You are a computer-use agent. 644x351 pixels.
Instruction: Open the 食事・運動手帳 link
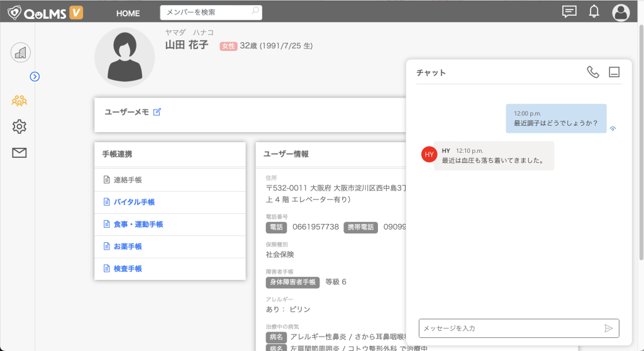click(138, 224)
